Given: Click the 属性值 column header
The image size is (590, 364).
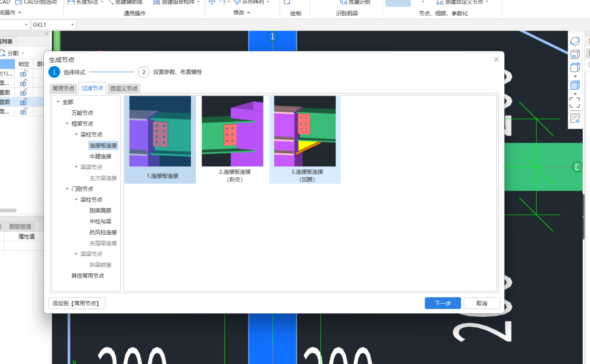Looking at the screenshot, I should [27, 236].
